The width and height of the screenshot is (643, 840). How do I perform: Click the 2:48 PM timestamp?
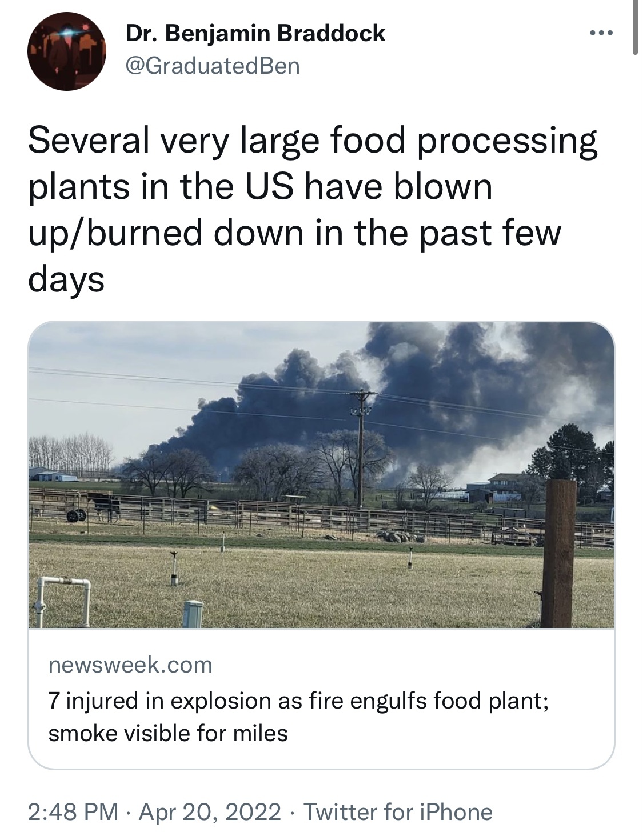(x=73, y=811)
